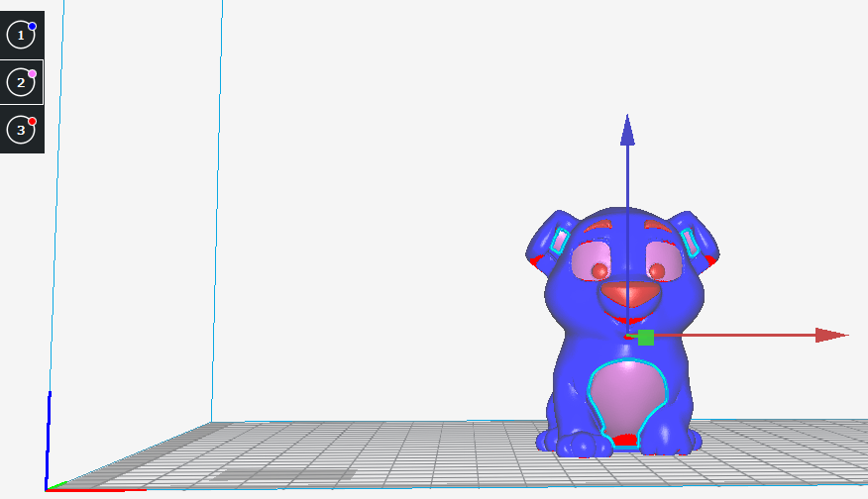Screen dimensions: 868x499
Task: Click the blue vertical Z-axis arrow handle
Action: pyautogui.click(x=627, y=131)
